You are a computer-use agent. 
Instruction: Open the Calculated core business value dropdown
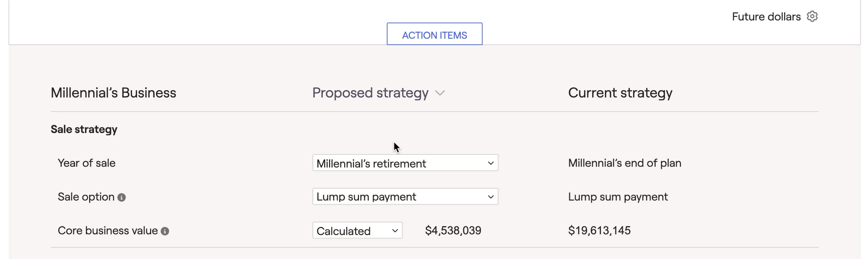pyautogui.click(x=357, y=230)
